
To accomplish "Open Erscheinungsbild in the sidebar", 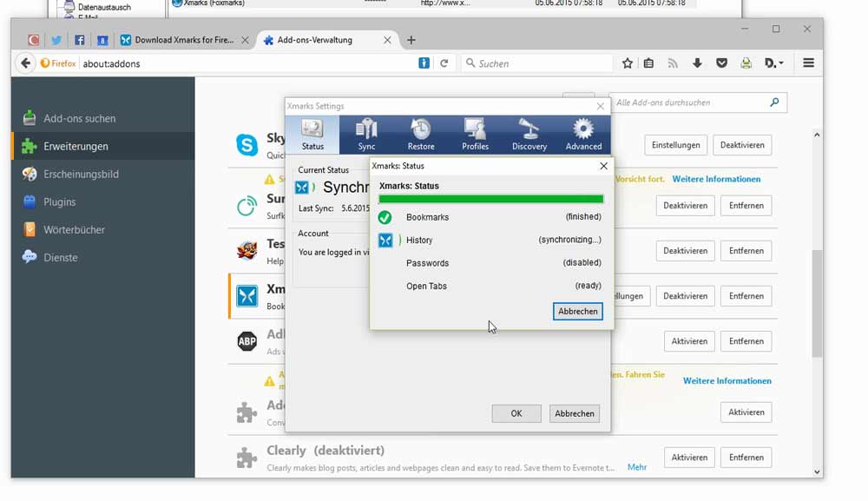I will pyautogui.click(x=81, y=175).
